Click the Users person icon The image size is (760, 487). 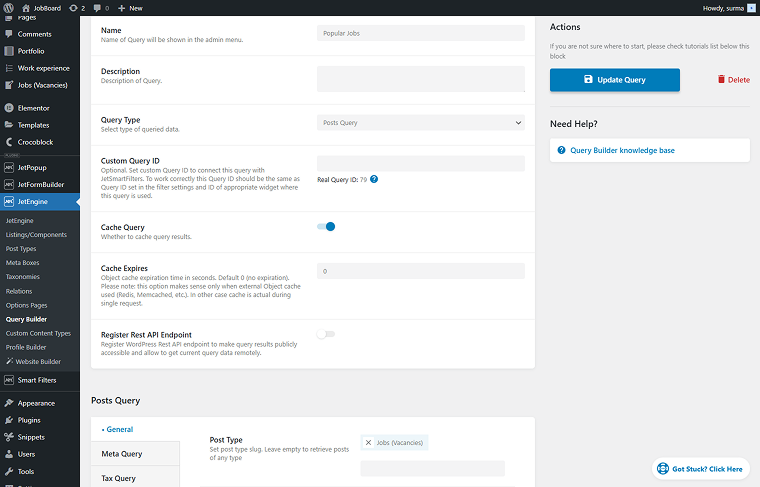[9, 454]
